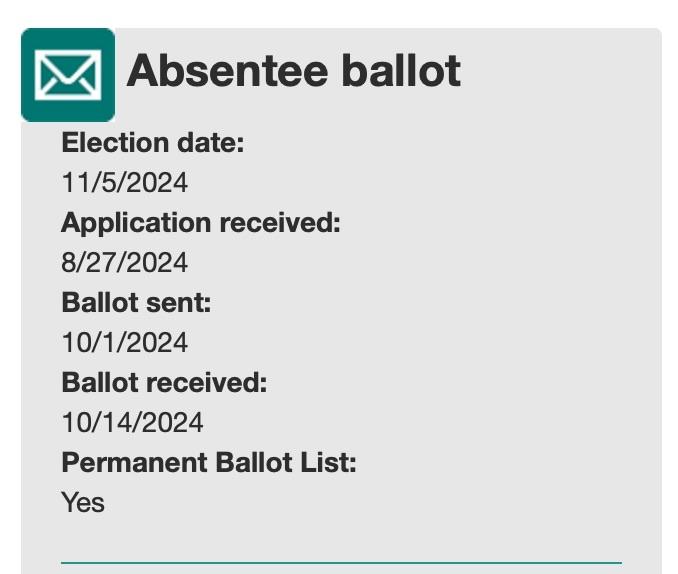Click the teal envelope mail icon

click(x=68, y=75)
